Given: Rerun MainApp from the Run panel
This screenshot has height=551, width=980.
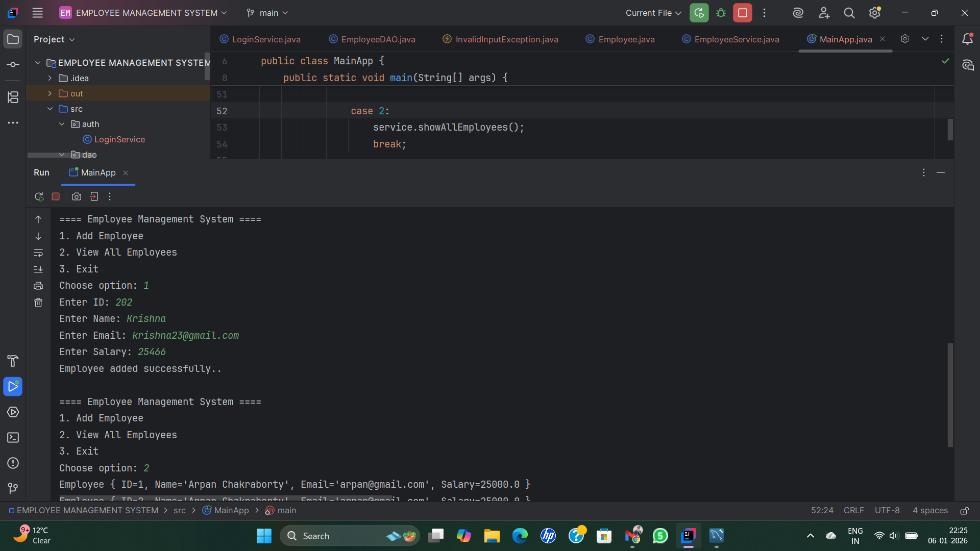Looking at the screenshot, I should click(38, 196).
